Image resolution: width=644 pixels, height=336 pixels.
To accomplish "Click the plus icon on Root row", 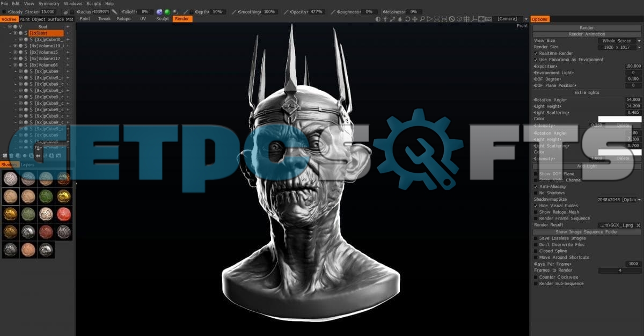I will click(68, 26).
